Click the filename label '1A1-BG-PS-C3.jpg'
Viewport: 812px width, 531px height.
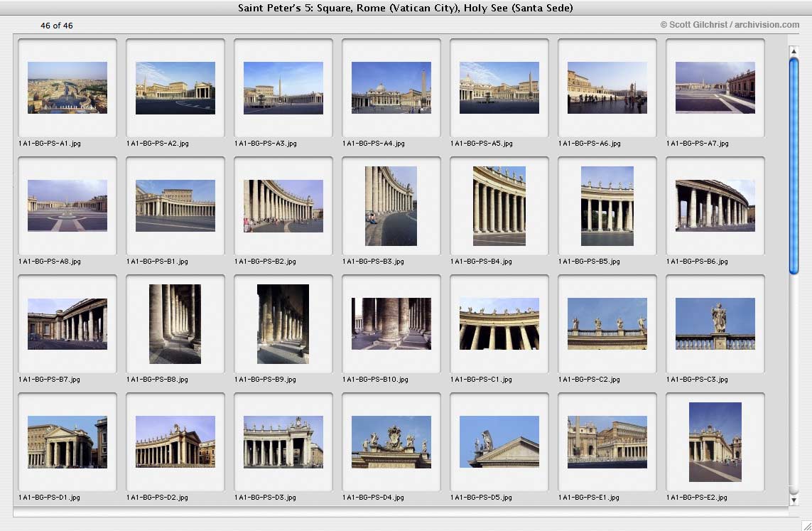697,380
